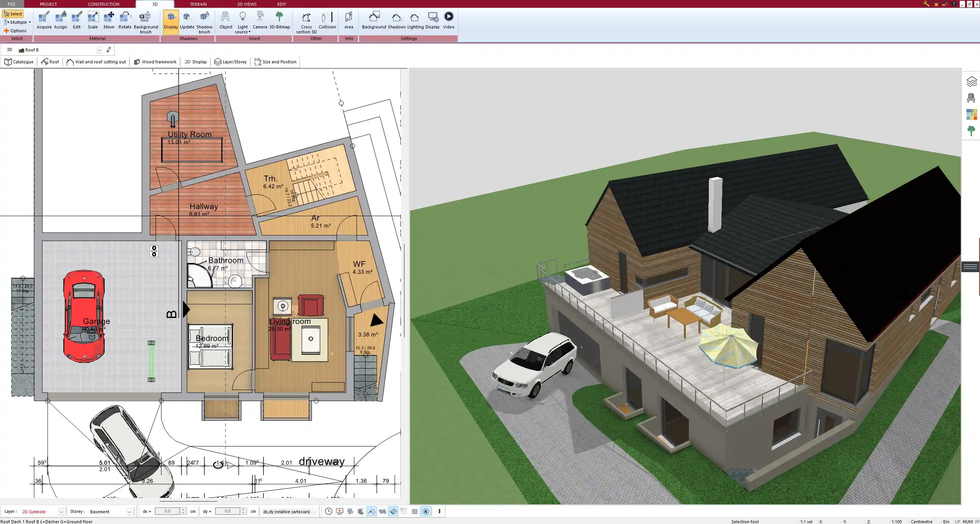Open the CONSTRUCTION ribbon tab
Screen dimensions: 980x524
[103, 4]
